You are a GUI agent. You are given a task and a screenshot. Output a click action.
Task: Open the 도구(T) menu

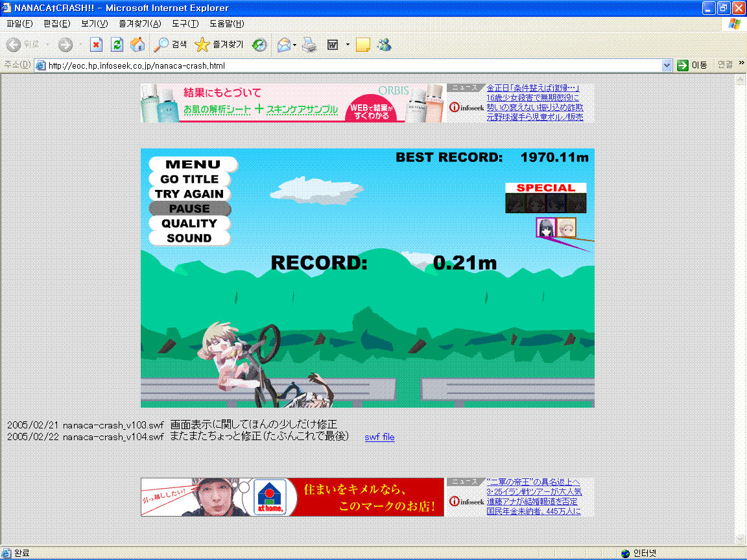185,24
